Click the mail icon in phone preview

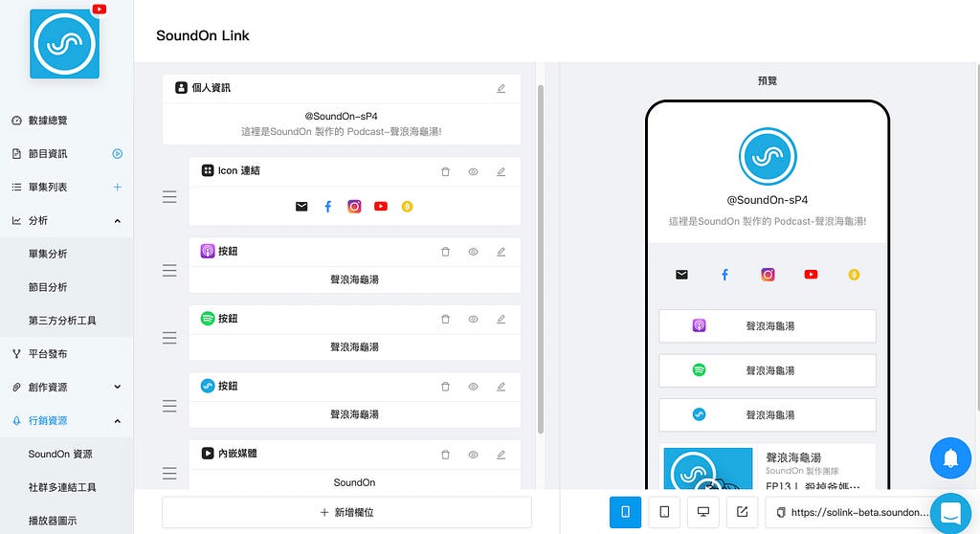click(x=681, y=275)
